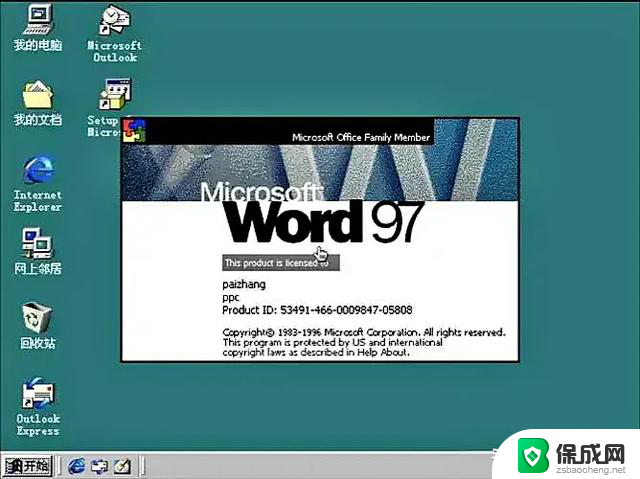
Task: Click the Start (开始) button on the taskbar
Action: tap(27, 466)
